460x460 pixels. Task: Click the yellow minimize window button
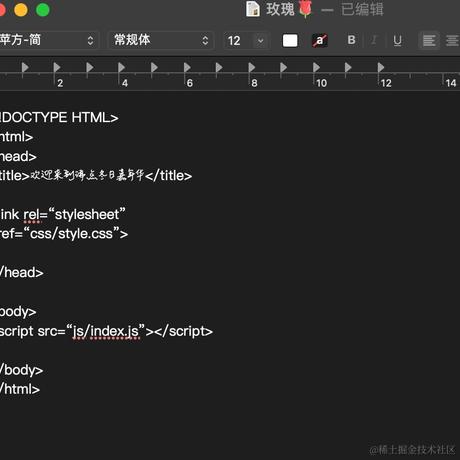click(x=21, y=10)
